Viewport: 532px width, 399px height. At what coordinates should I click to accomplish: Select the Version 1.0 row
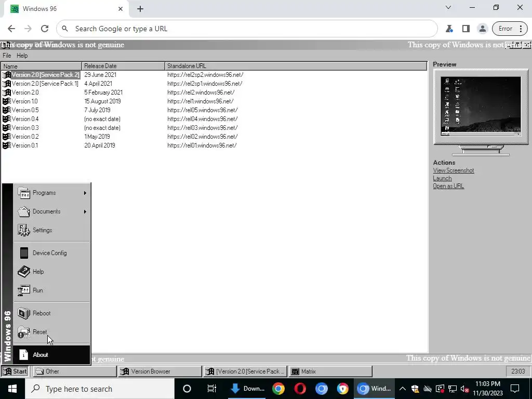214,101
